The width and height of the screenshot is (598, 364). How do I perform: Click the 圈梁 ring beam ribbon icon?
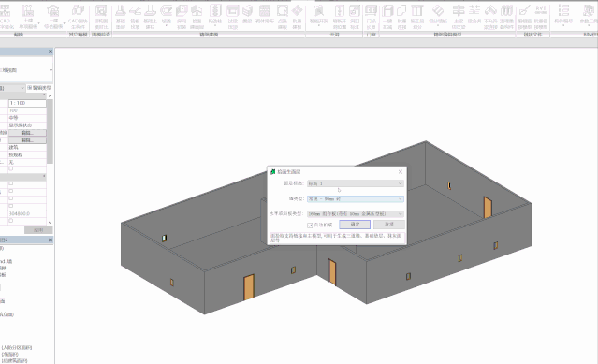coord(247,16)
